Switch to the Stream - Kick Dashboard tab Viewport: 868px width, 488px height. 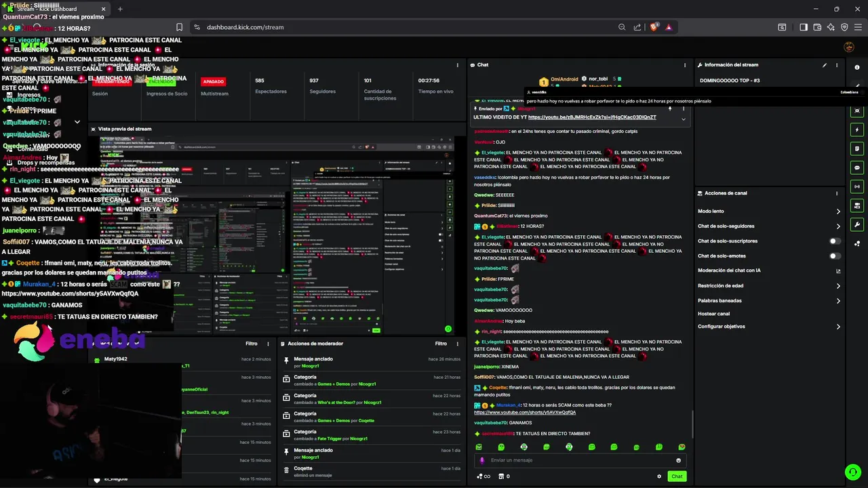point(57,9)
